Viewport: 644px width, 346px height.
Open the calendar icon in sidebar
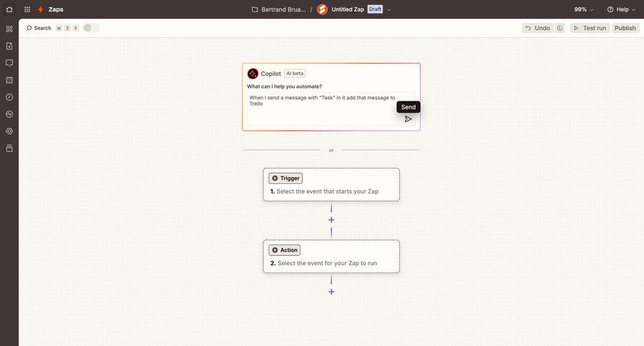click(9, 80)
